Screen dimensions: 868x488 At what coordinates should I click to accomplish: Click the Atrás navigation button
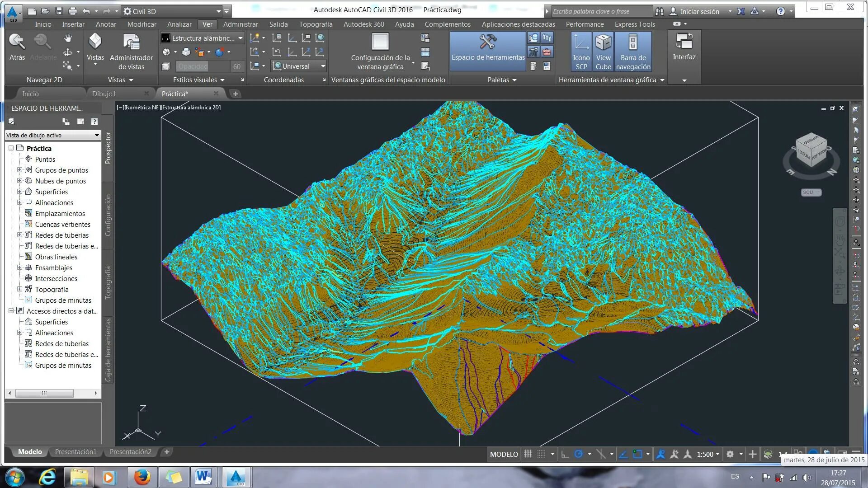pyautogui.click(x=17, y=47)
